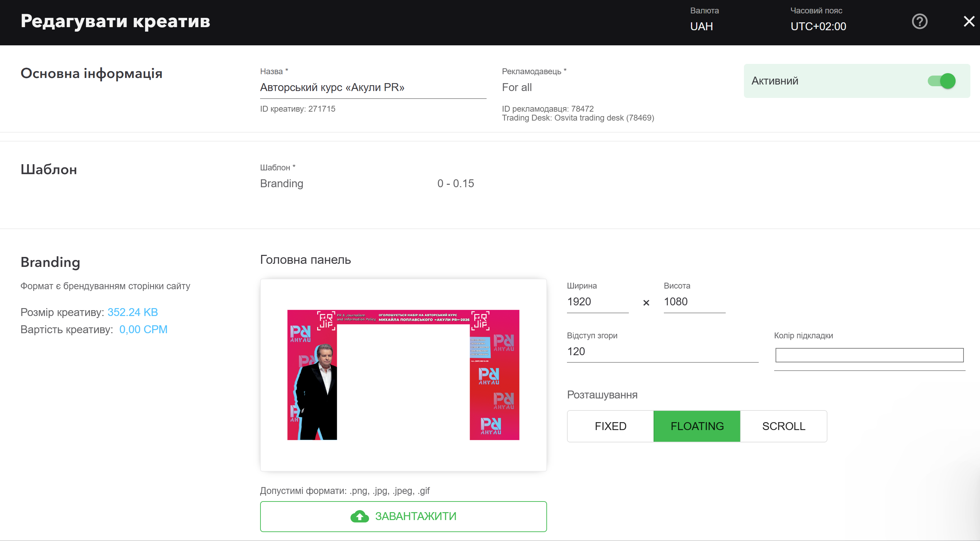This screenshot has height=541, width=980.
Task: Click the multiply sign between width and height
Action: (x=646, y=303)
